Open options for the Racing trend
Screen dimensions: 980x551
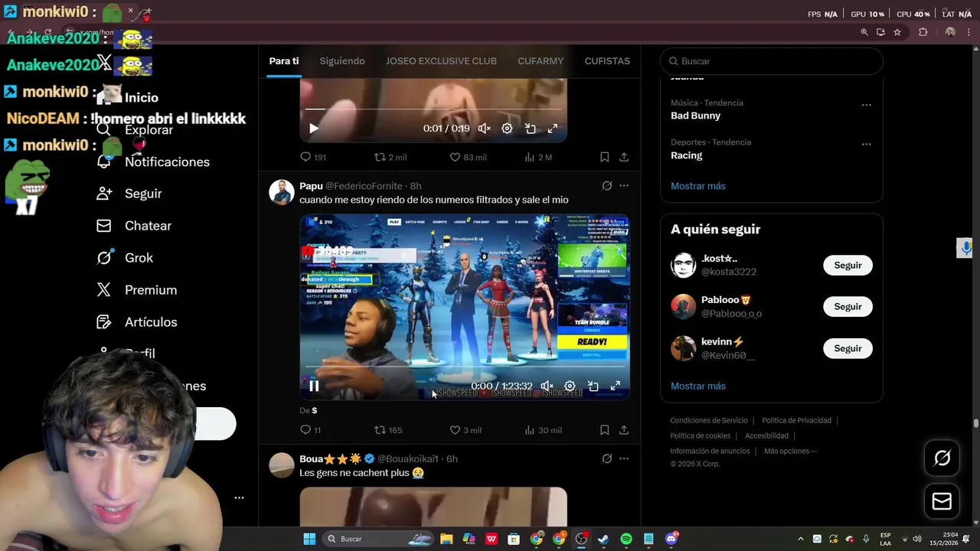pyautogui.click(x=866, y=144)
